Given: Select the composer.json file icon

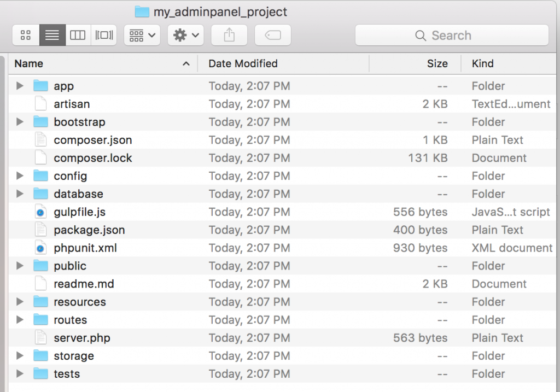Looking at the screenshot, I should (x=40, y=139).
